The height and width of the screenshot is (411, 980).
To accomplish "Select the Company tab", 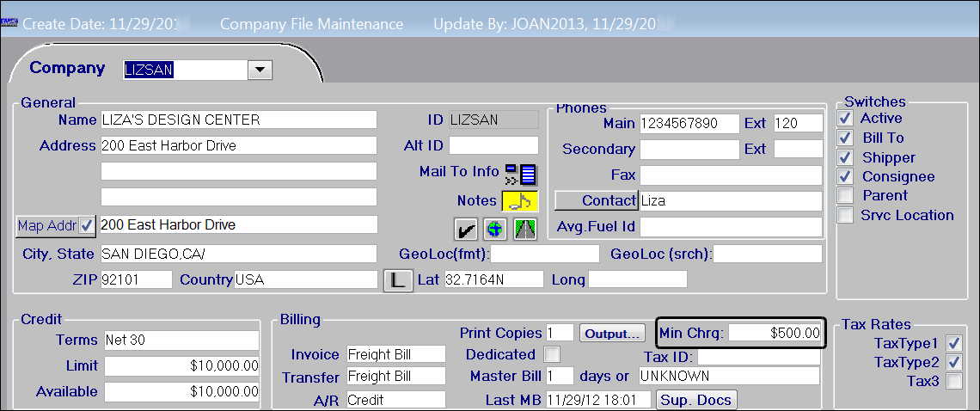I will (68, 68).
